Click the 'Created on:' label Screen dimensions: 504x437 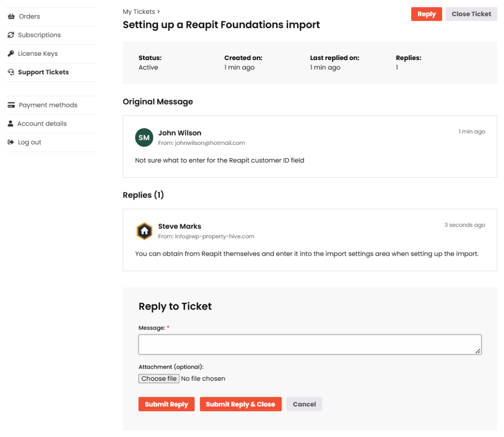[x=243, y=58]
